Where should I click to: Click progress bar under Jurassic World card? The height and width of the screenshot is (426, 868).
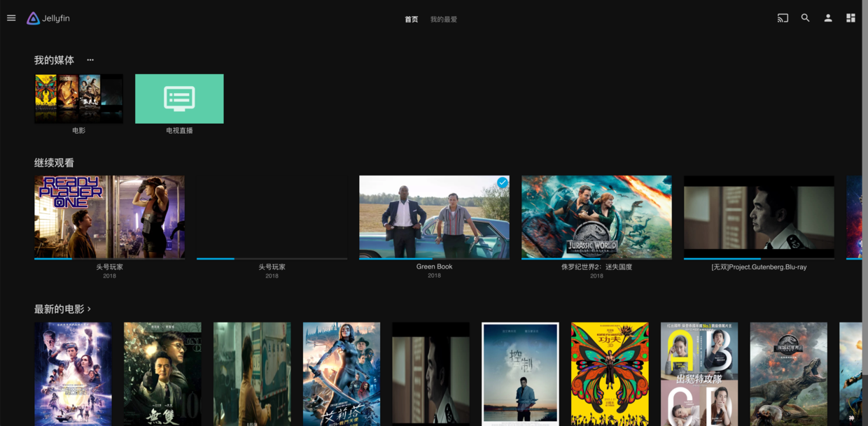click(596, 259)
